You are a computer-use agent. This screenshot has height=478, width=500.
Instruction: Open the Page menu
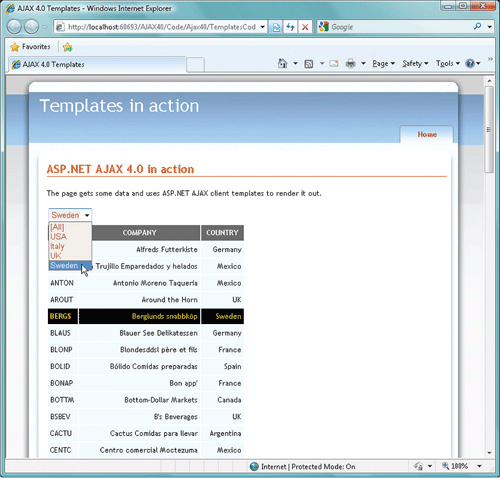383,63
